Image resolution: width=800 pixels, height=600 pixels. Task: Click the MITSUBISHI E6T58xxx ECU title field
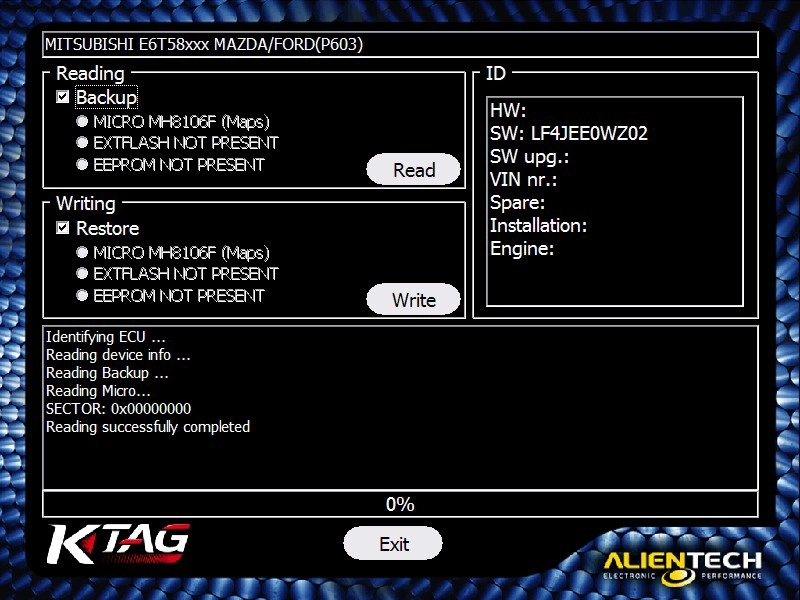point(400,44)
